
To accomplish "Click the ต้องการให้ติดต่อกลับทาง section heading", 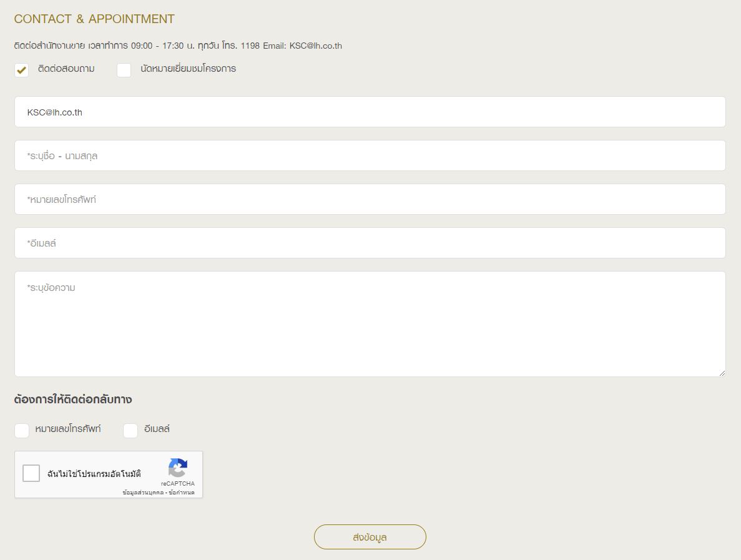I will [x=72, y=400].
